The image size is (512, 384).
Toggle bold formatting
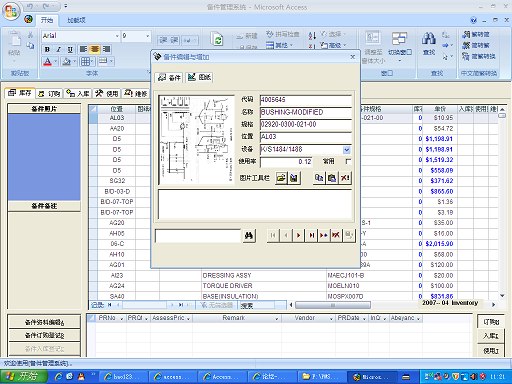(47, 49)
